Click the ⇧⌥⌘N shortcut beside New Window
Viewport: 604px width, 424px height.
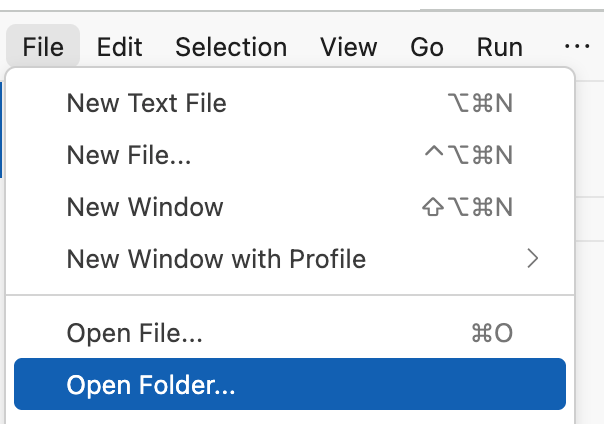coord(468,207)
